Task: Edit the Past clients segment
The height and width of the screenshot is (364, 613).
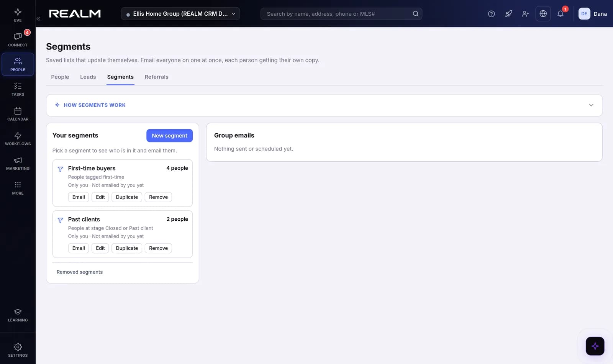Action: pyautogui.click(x=100, y=248)
